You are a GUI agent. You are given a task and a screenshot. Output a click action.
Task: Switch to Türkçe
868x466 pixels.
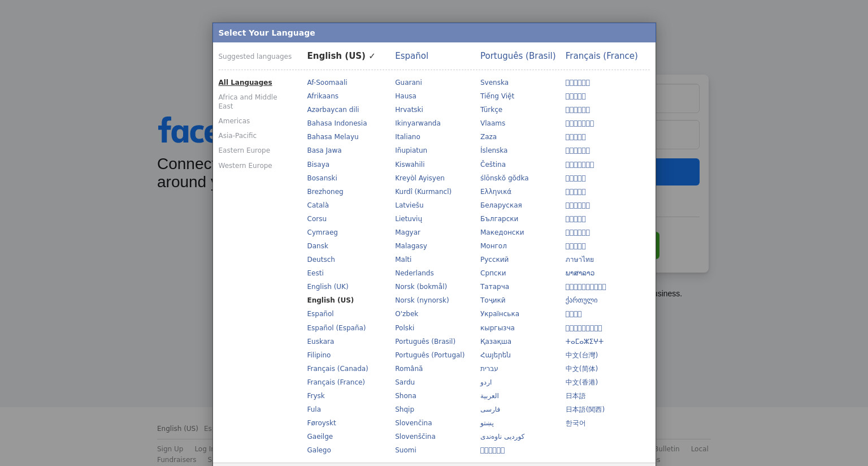(491, 110)
